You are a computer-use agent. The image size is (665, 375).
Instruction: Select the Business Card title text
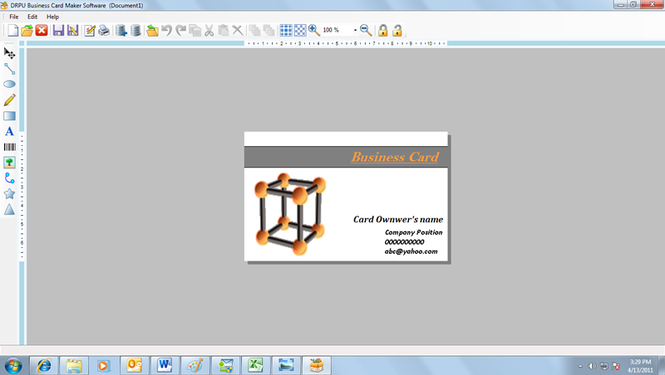(395, 157)
